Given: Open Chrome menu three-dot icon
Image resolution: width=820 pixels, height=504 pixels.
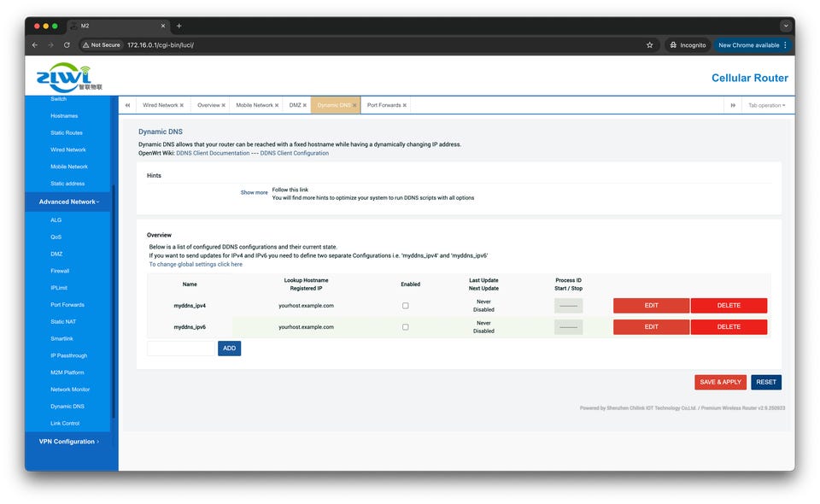Looking at the screenshot, I should pyautogui.click(x=785, y=45).
